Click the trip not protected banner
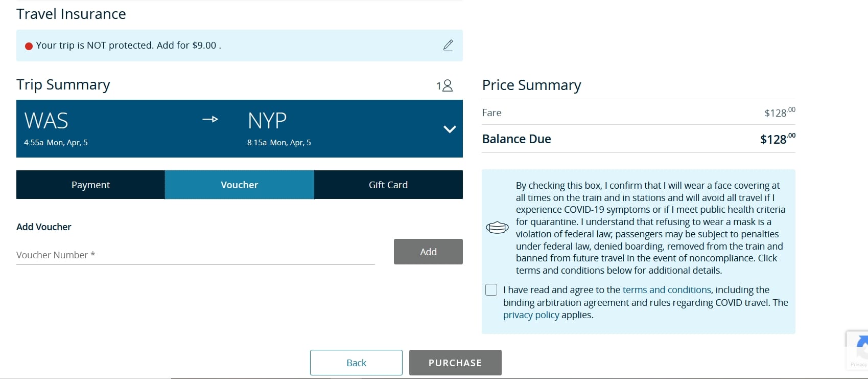The image size is (868, 379). [x=204, y=46]
